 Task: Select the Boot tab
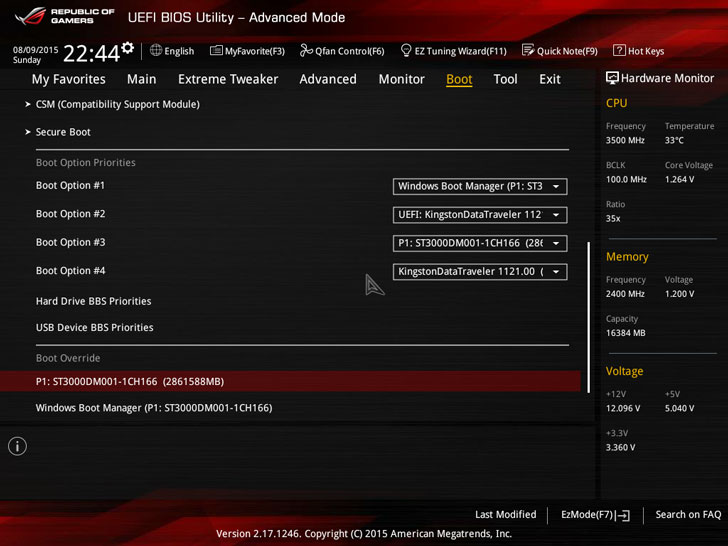point(459,79)
